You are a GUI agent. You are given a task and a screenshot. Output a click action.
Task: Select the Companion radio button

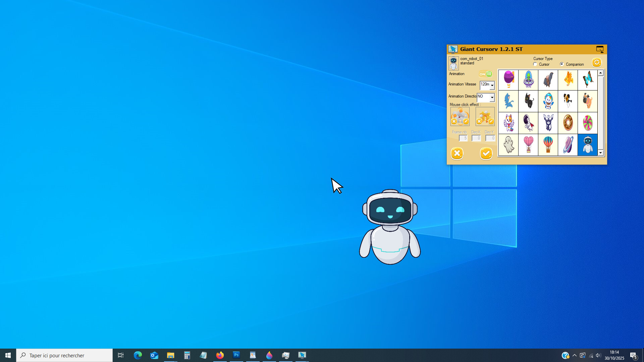[x=561, y=64]
